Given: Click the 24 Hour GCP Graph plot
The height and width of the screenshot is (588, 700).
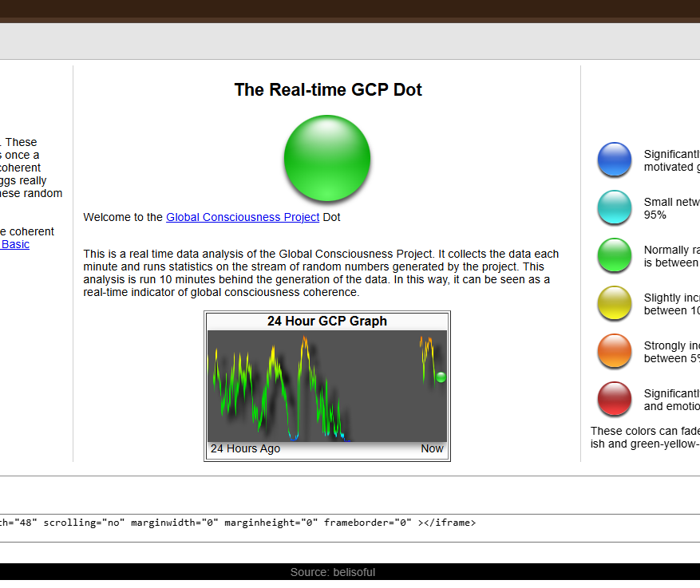Looking at the screenshot, I should (x=327, y=386).
